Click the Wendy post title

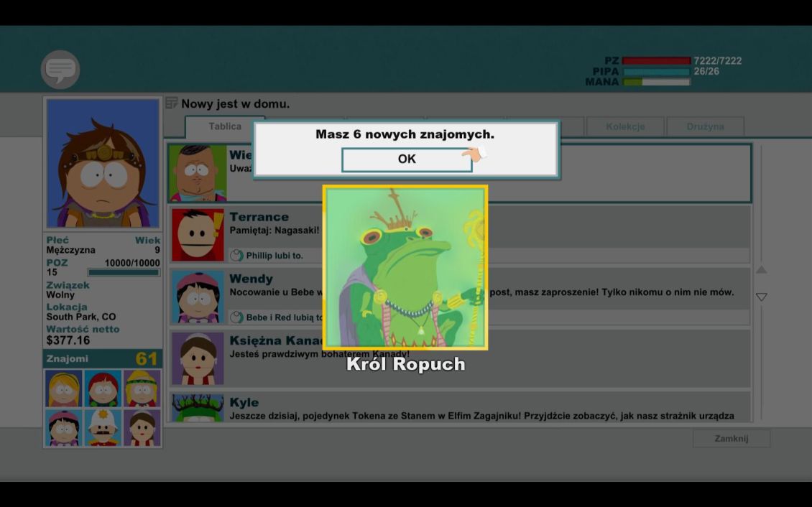tap(252, 279)
